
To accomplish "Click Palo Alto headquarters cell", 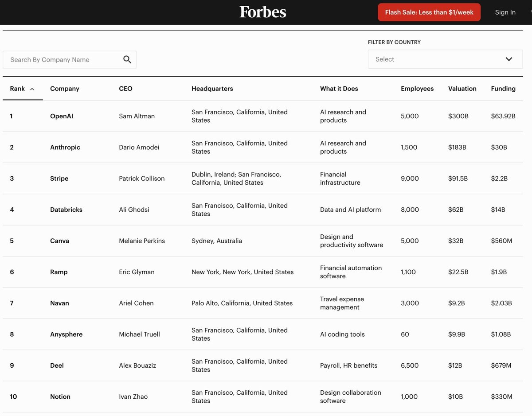I will point(242,303).
